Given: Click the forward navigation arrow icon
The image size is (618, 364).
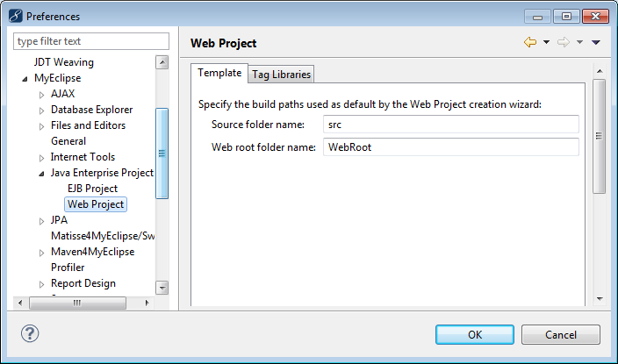Looking at the screenshot, I should tap(563, 42).
